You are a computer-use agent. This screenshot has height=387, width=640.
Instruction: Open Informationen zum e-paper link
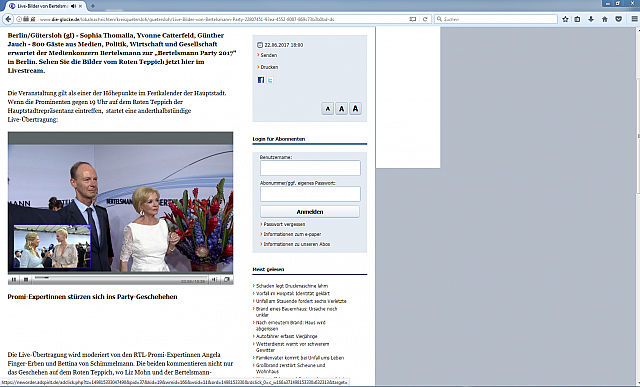(x=292, y=234)
